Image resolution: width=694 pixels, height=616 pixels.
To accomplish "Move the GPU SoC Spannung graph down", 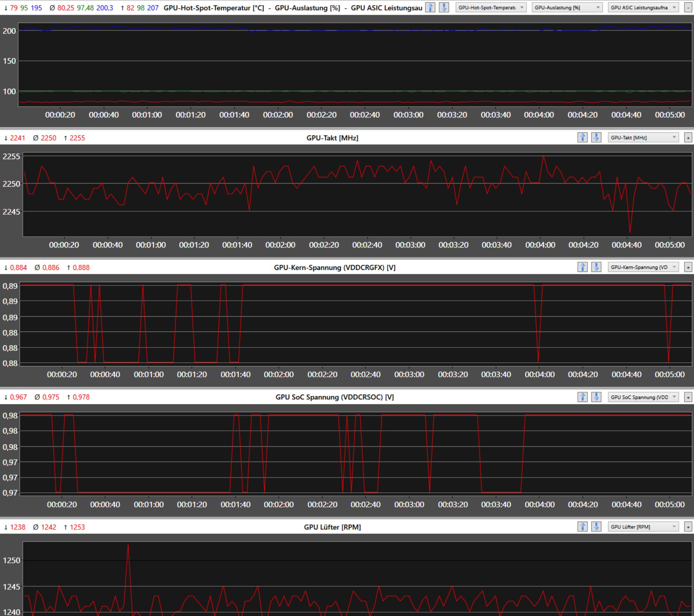I will 596,397.
